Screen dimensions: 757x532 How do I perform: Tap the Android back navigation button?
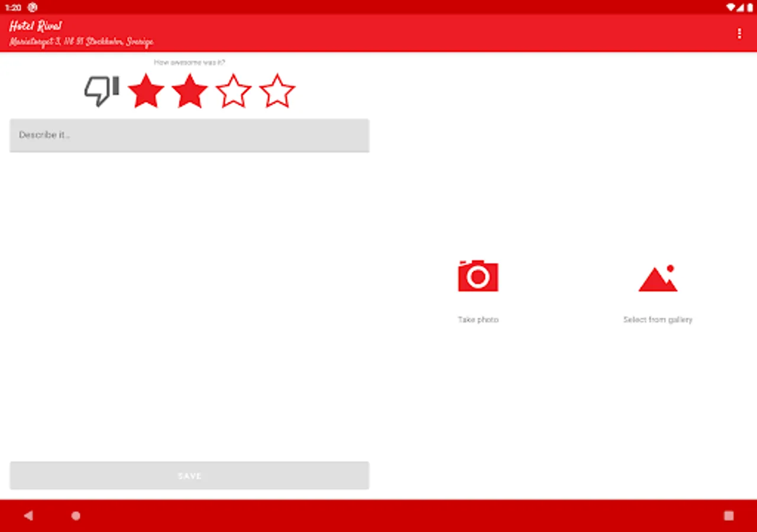pyautogui.click(x=28, y=515)
